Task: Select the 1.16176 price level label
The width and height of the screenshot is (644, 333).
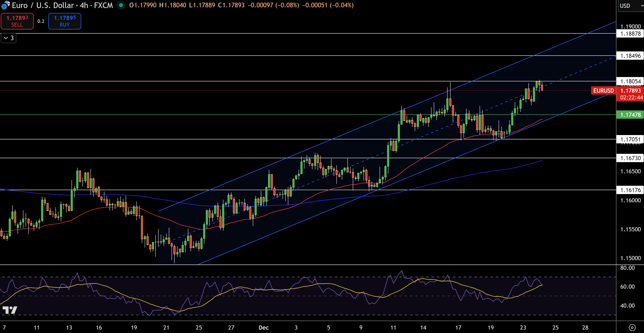Action: [630, 190]
